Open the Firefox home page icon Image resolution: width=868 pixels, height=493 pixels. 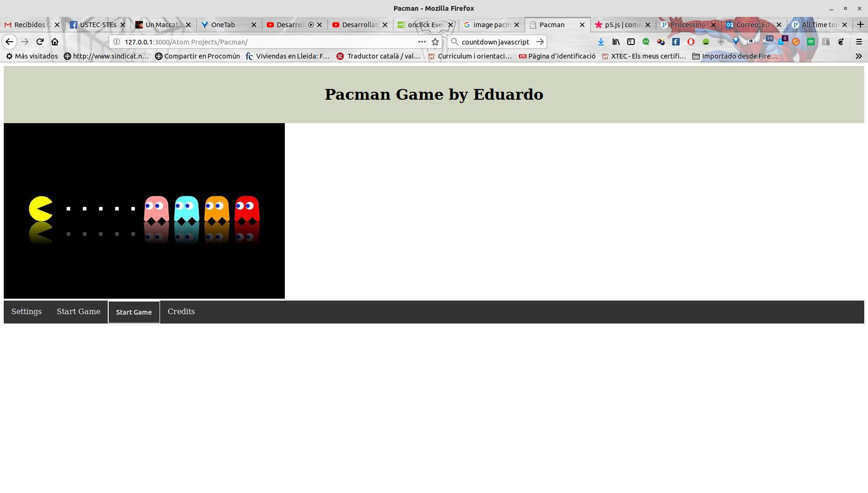tap(55, 42)
